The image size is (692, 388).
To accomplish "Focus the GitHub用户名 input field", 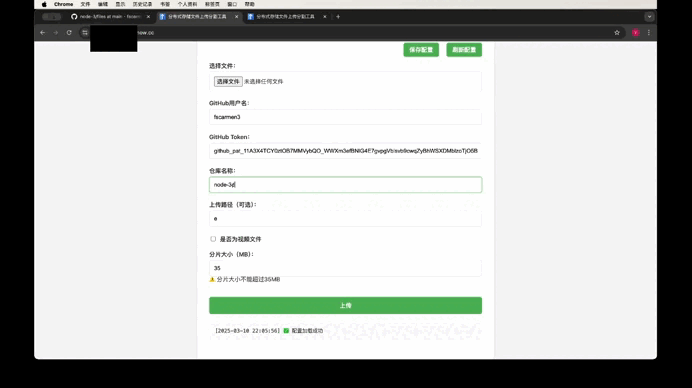I will 345,117.
